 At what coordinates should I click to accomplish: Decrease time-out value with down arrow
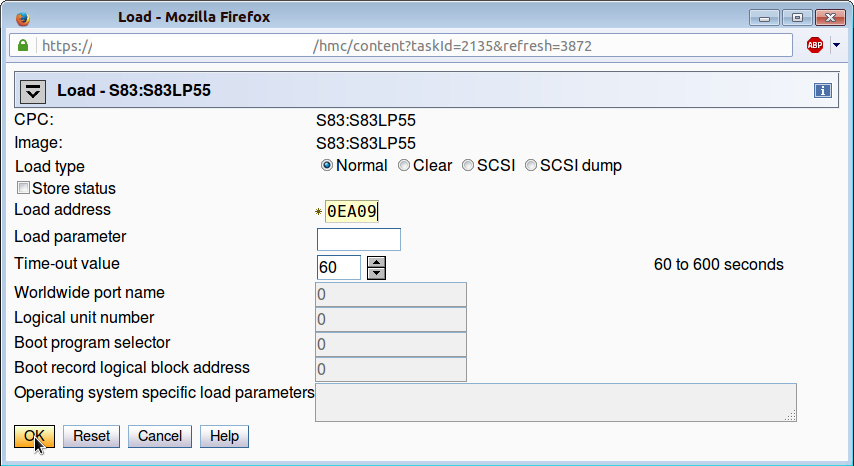[x=376, y=273]
